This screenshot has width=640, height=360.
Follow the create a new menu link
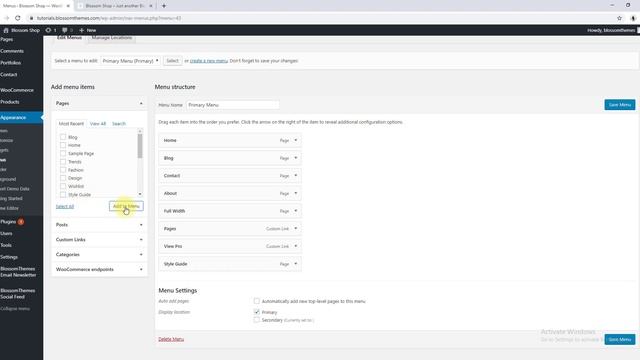(x=209, y=61)
